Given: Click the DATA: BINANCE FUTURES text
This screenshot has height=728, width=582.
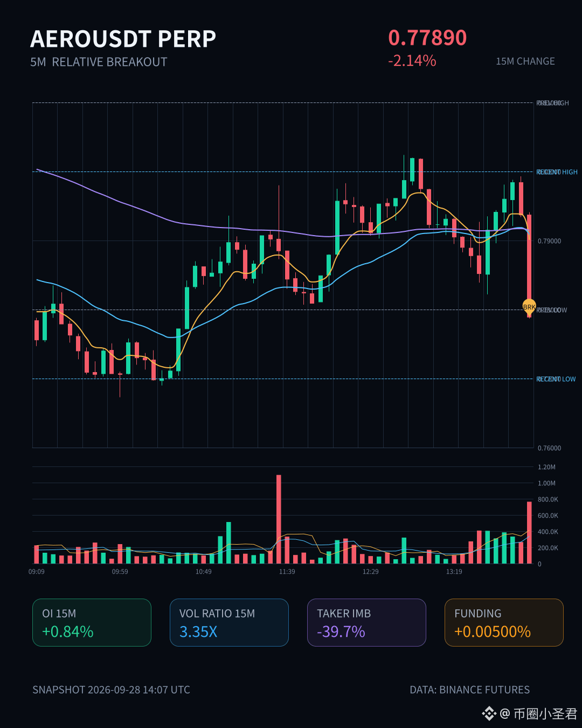Looking at the screenshot, I should pos(470,690).
